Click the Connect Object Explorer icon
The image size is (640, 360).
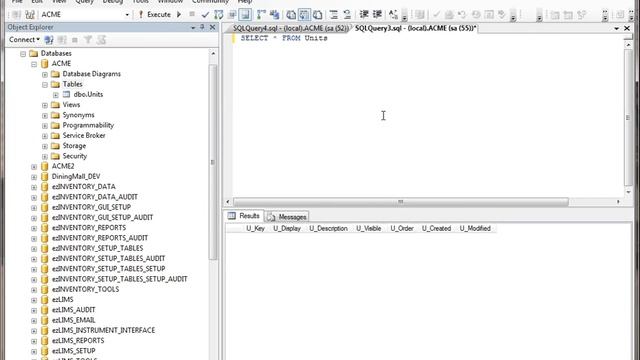(49, 40)
